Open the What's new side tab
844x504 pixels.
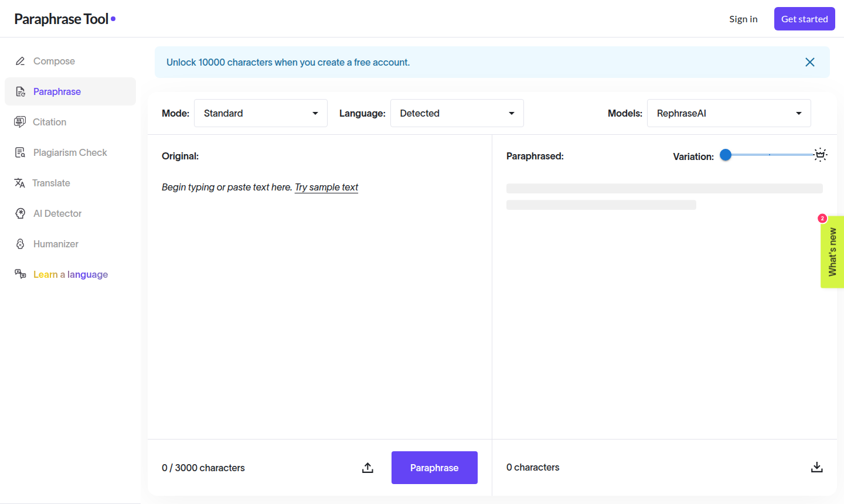pyautogui.click(x=832, y=252)
